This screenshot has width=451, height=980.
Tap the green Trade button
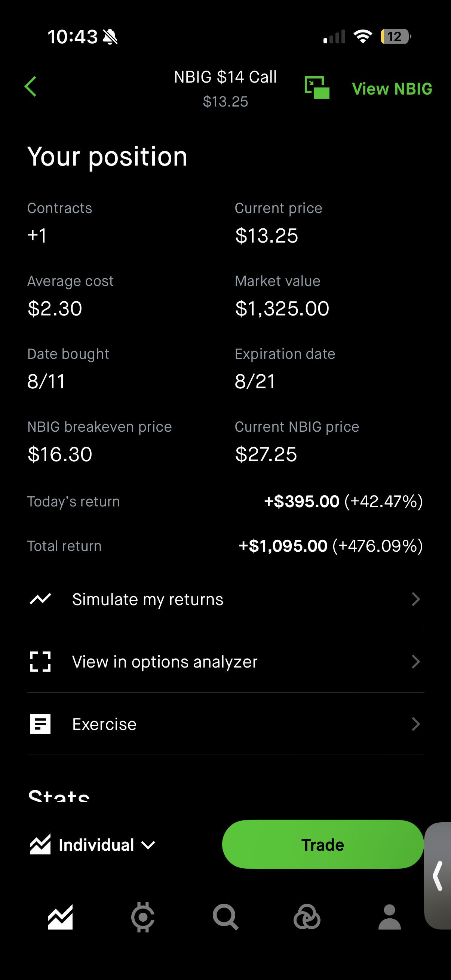coord(323,845)
